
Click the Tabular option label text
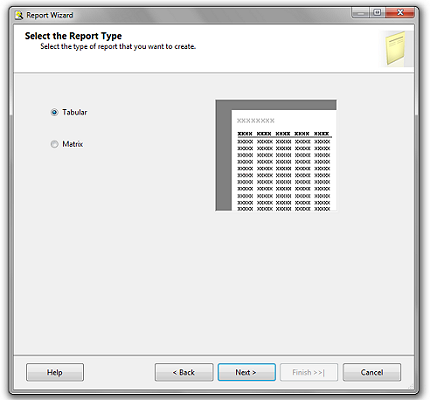click(x=75, y=112)
